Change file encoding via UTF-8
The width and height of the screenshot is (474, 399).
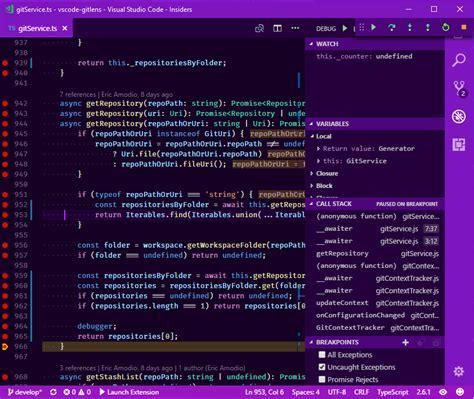point(337,392)
